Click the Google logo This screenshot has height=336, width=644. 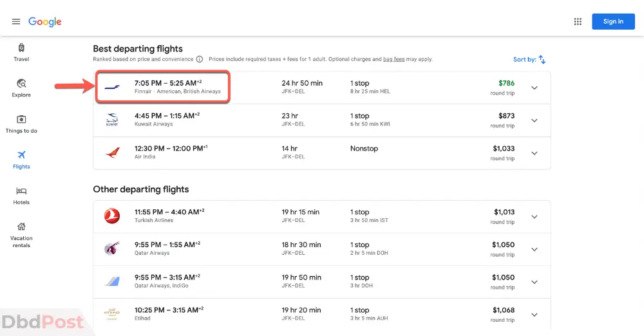point(45,22)
